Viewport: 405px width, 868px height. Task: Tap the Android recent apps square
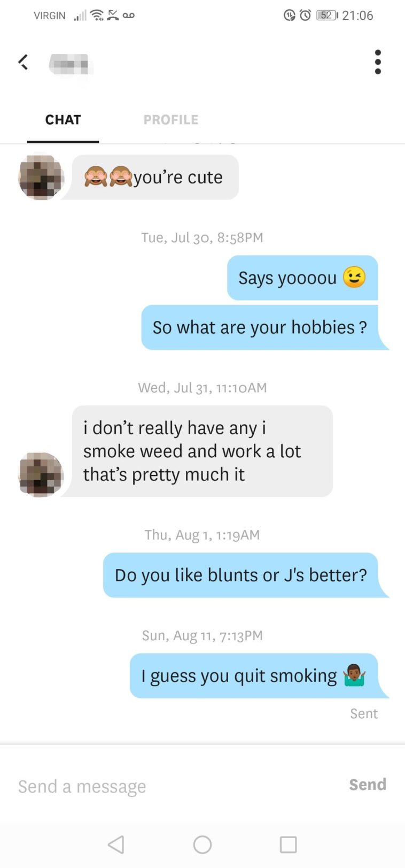[x=289, y=845]
